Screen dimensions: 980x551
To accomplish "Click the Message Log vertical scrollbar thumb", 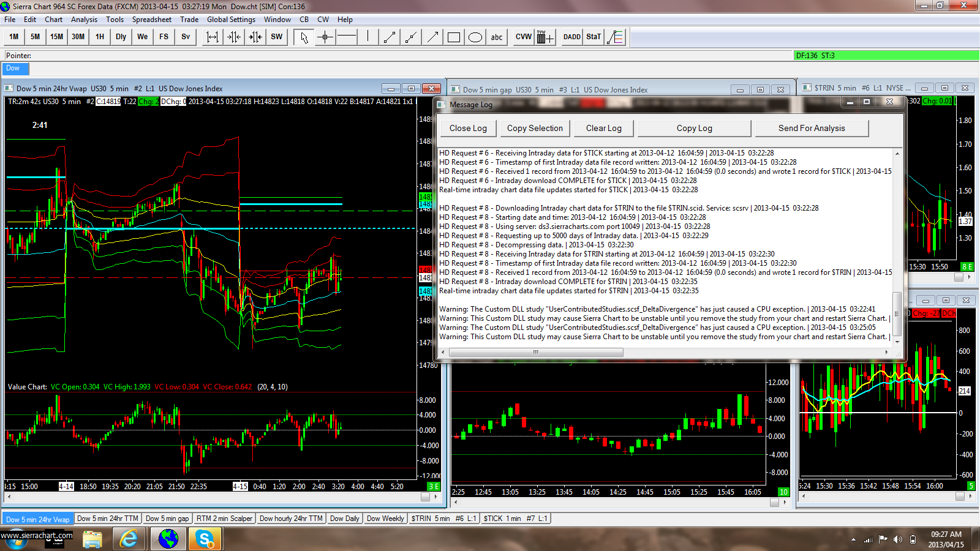I will point(897,314).
